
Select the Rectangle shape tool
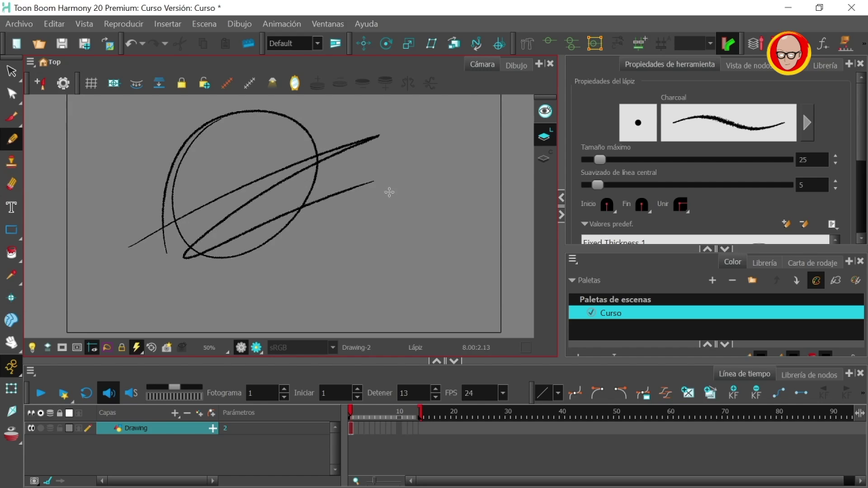click(x=12, y=230)
